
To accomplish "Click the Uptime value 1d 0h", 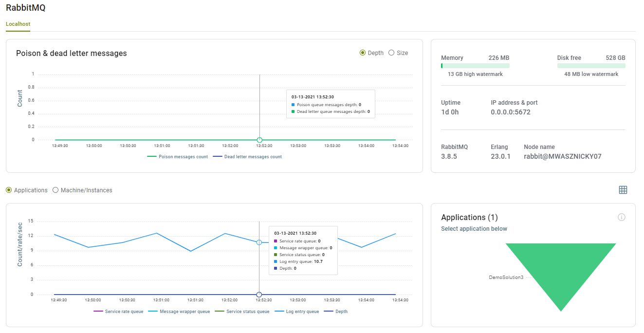I will tap(450, 112).
